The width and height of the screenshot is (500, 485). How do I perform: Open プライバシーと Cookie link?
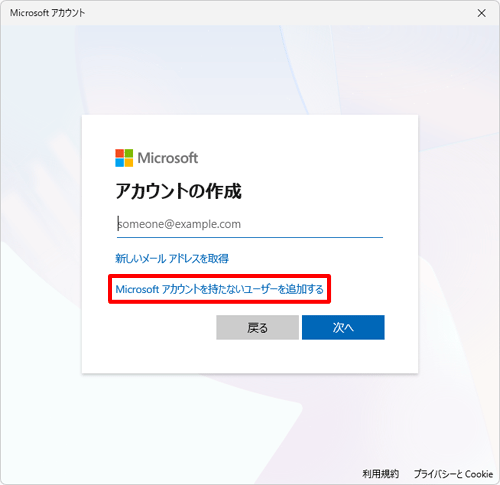pyautogui.click(x=453, y=474)
